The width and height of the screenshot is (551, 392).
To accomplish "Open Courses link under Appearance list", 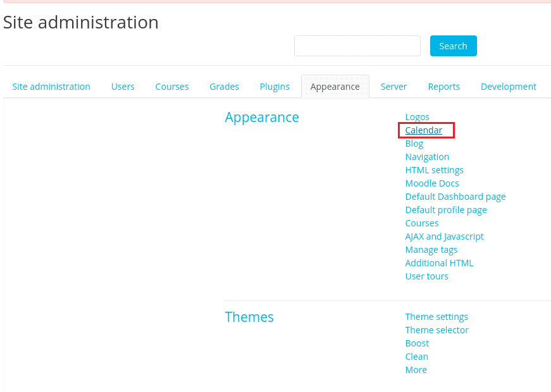I will coord(422,223).
